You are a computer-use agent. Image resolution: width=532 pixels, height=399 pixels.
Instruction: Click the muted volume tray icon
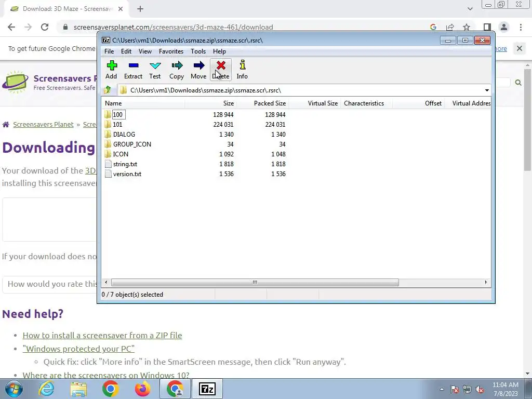click(x=480, y=389)
